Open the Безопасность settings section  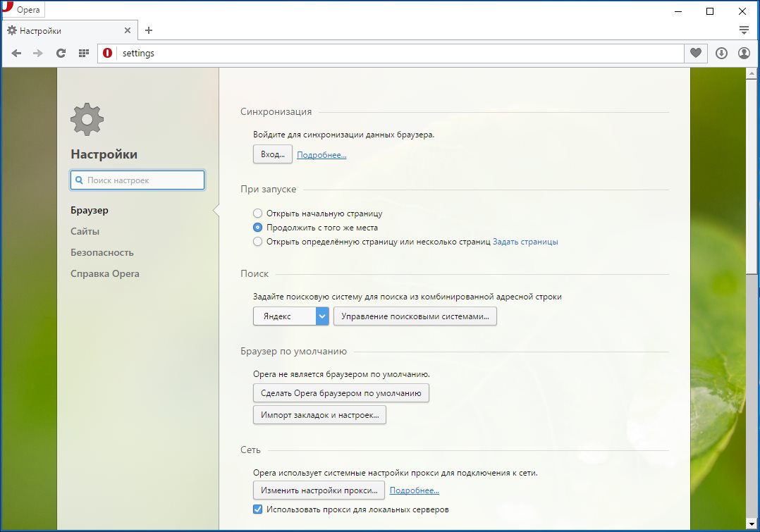(102, 252)
